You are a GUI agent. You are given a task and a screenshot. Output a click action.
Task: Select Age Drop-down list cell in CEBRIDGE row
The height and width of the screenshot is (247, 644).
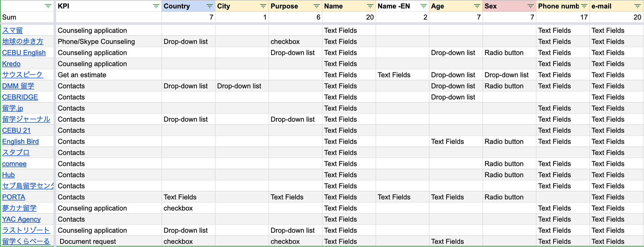click(456, 97)
